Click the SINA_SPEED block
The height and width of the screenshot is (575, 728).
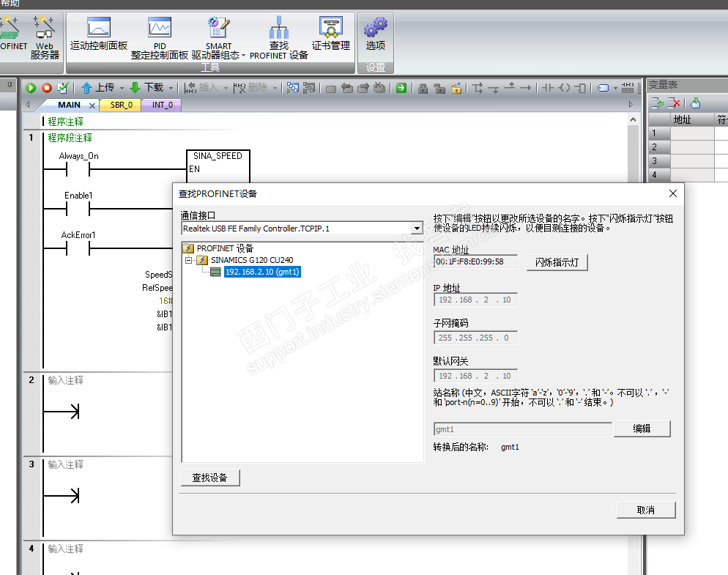tap(218, 166)
